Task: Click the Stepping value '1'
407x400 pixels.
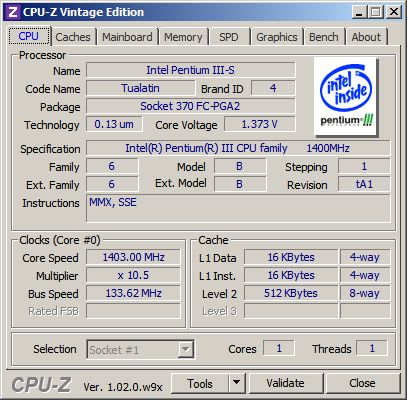Action: click(x=364, y=166)
